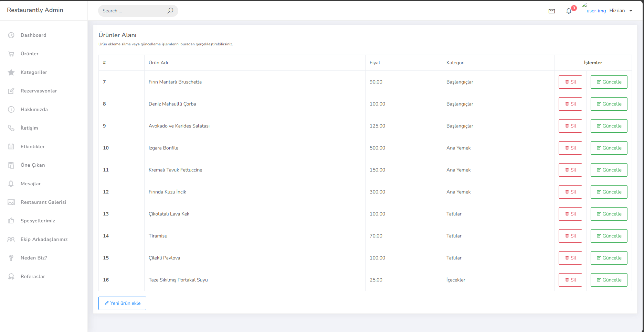The height and width of the screenshot is (332, 644).
Task: Click the İletişim phone icon
Action: click(11, 128)
